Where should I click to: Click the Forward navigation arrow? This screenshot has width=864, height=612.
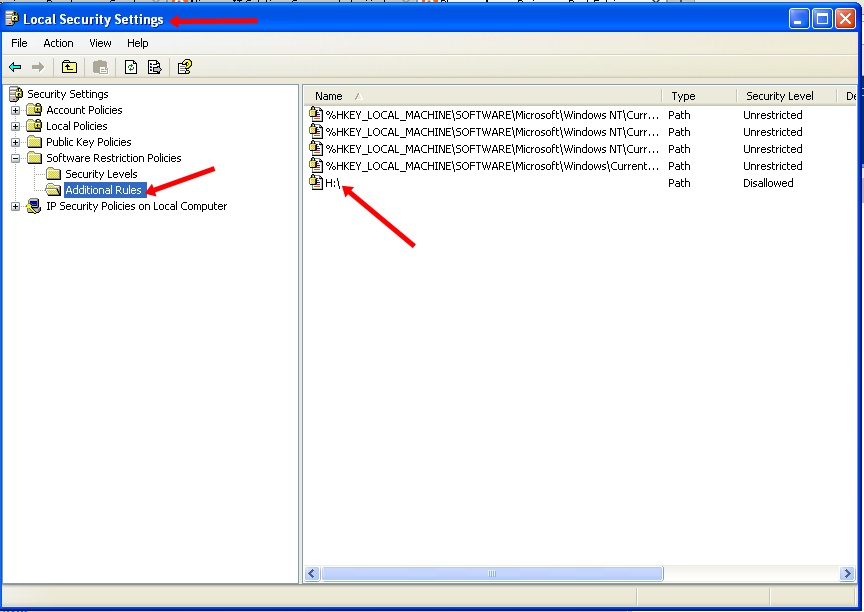pos(40,66)
